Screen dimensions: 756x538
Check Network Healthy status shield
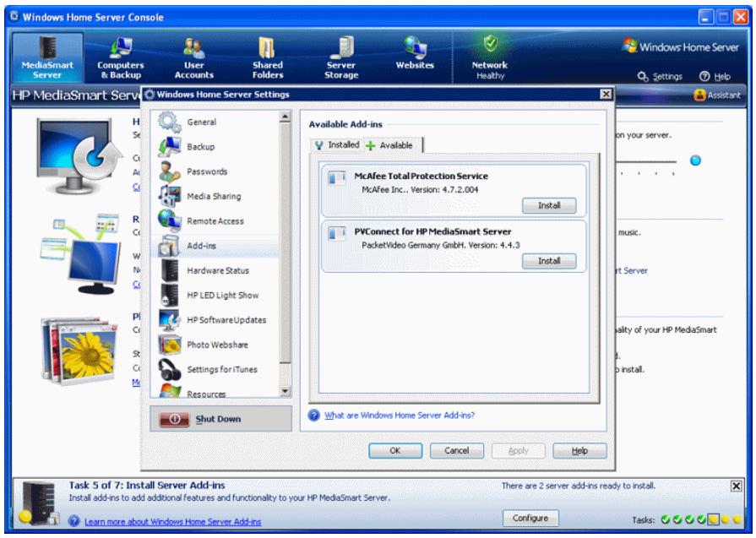[x=490, y=44]
